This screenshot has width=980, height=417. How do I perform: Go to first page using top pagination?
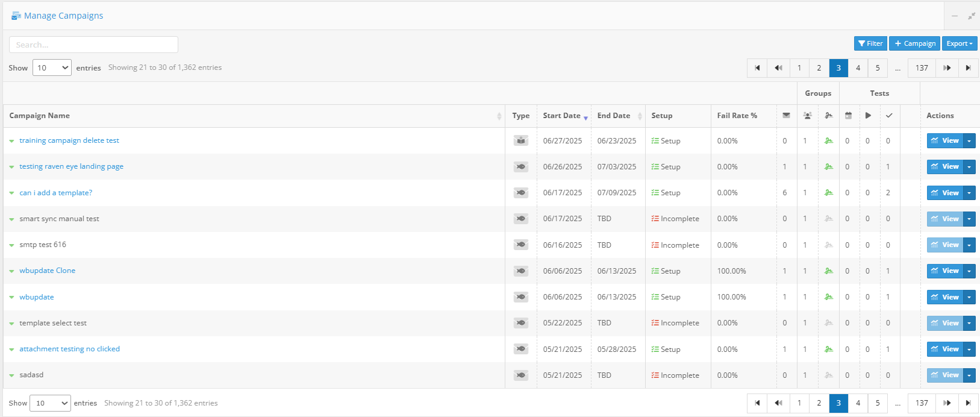pos(757,68)
